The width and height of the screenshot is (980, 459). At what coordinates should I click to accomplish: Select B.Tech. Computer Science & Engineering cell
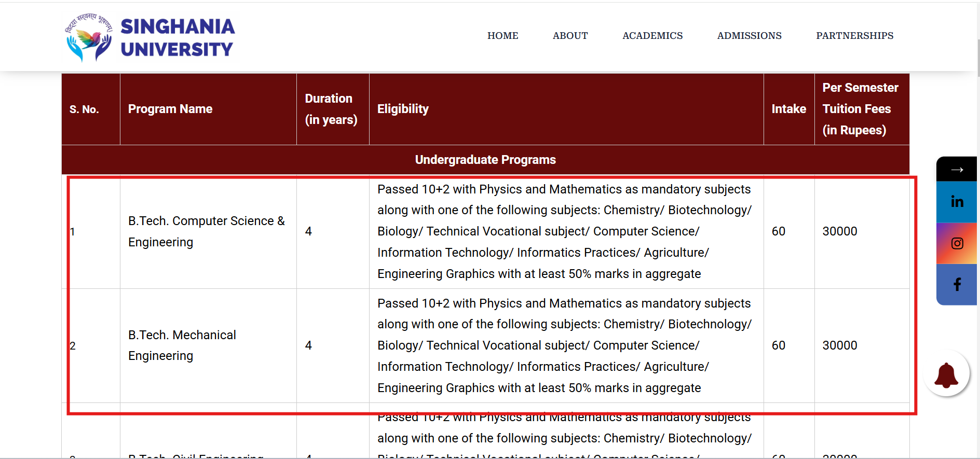coord(208,231)
